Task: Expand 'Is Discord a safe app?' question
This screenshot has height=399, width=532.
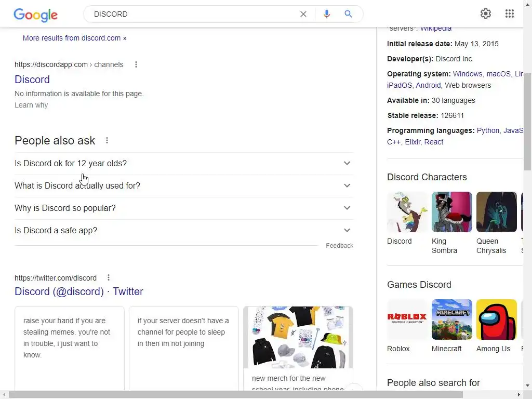Action: [x=184, y=231]
